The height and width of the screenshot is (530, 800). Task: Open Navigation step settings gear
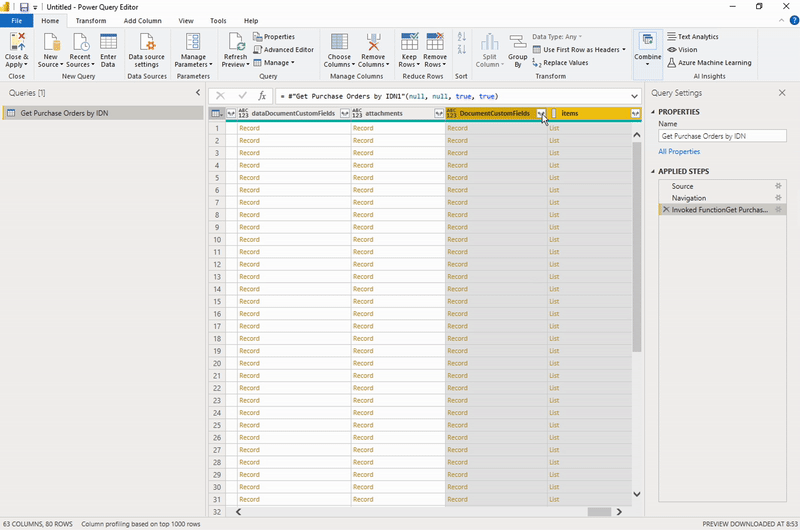pyautogui.click(x=778, y=198)
